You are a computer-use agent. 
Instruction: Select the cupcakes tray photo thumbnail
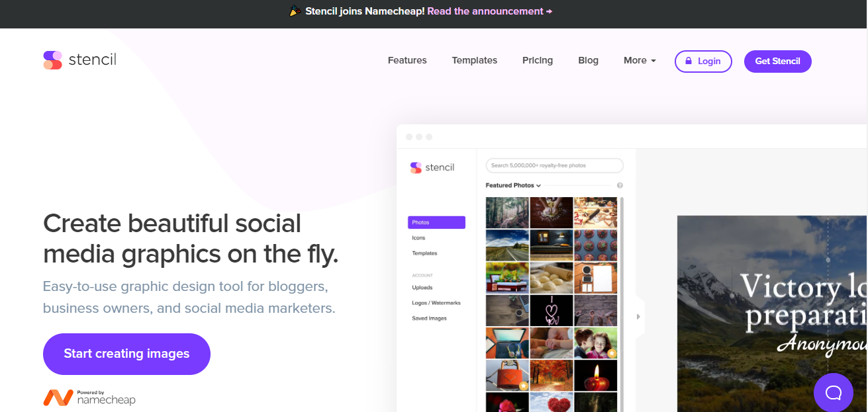[596, 245]
